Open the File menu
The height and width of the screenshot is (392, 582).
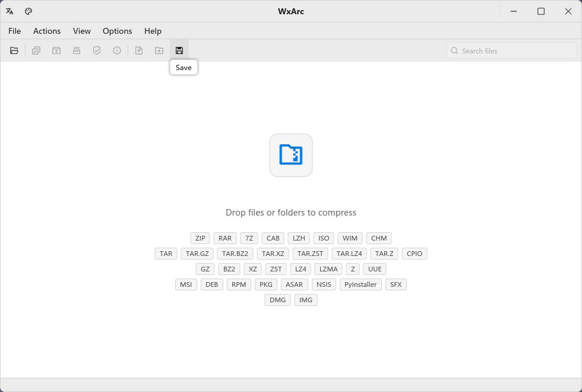14,31
